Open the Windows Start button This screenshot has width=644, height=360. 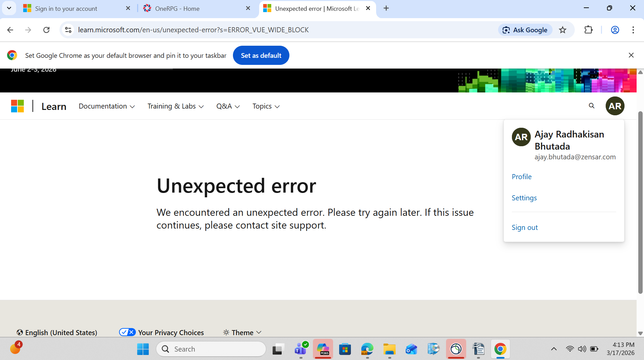pos(143,349)
